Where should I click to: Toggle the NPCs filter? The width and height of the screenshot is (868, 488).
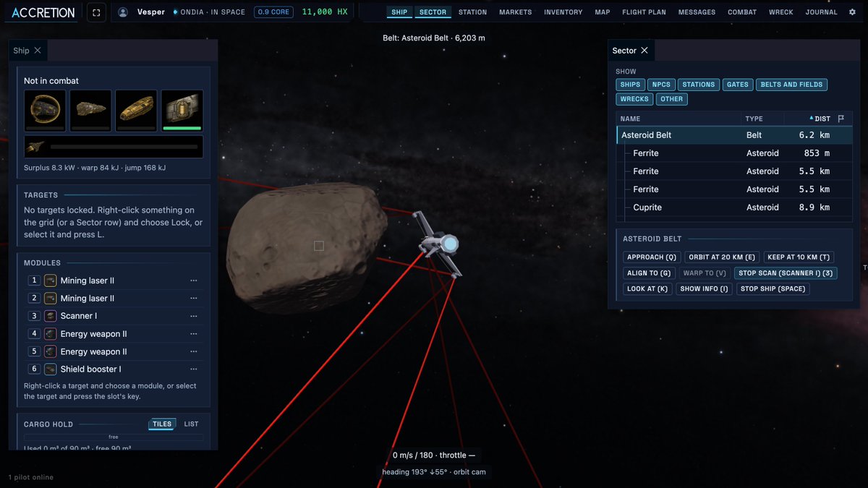tap(661, 85)
